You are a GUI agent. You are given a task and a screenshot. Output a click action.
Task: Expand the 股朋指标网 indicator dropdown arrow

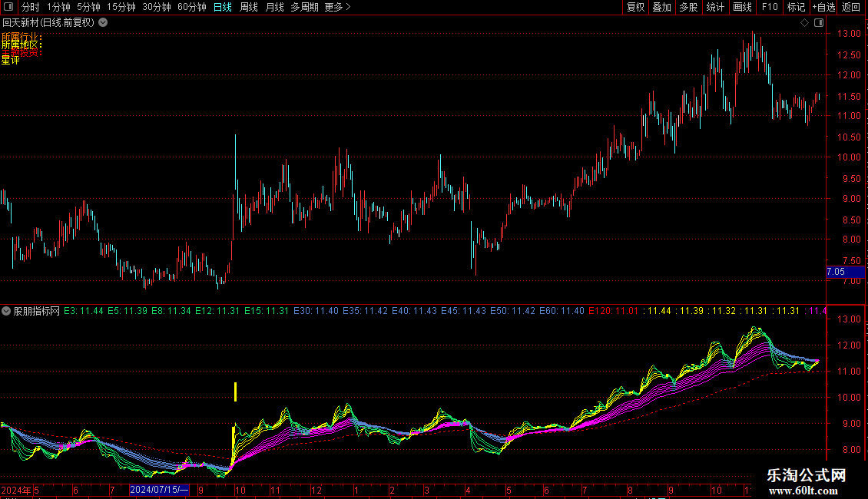pyautogui.click(x=6, y=311)
